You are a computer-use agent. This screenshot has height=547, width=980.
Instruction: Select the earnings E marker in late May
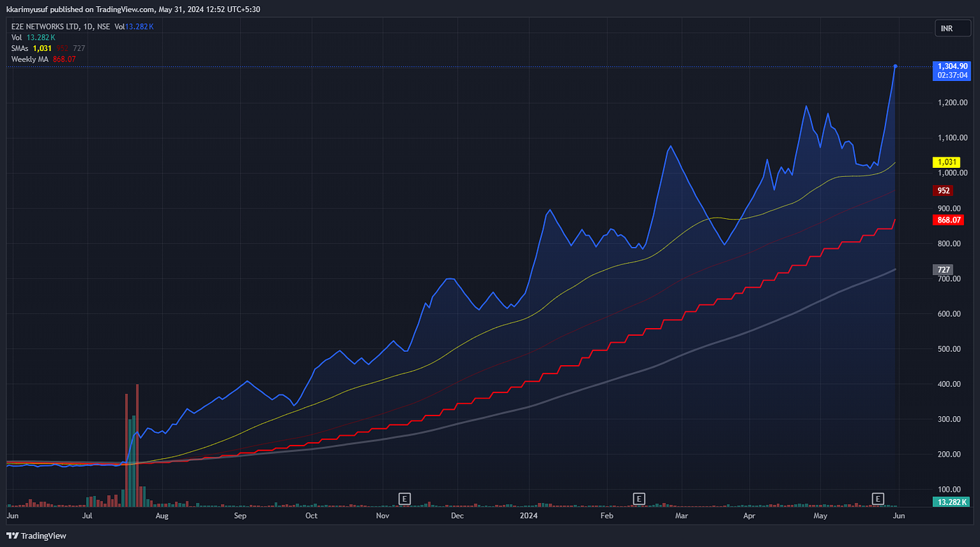(x=877, y=498)
